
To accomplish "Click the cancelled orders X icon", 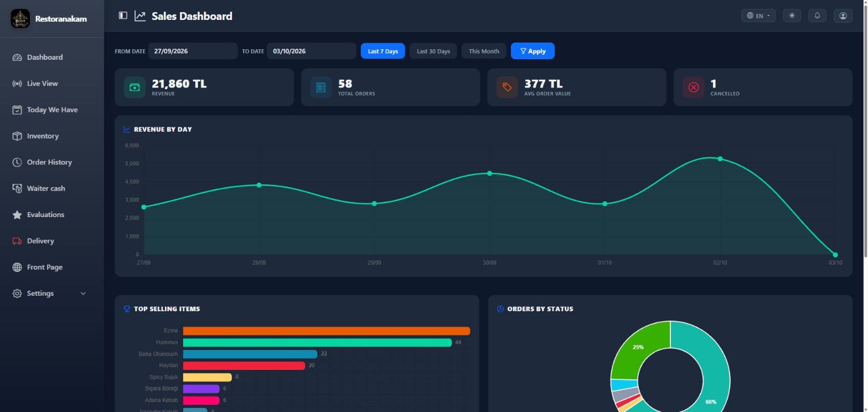I will [694, 87].
